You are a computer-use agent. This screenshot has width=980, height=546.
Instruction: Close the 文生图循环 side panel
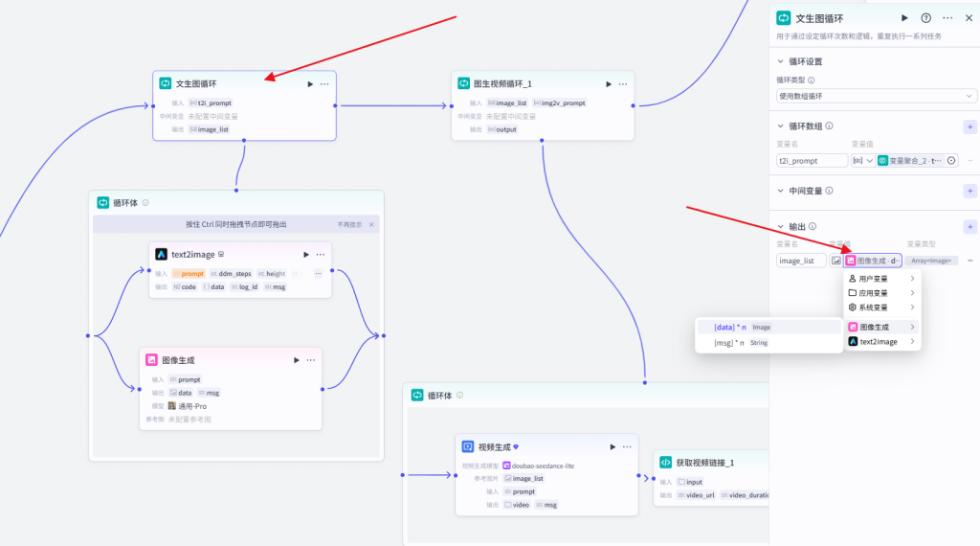pyautogui.click(x=969, y=18)
